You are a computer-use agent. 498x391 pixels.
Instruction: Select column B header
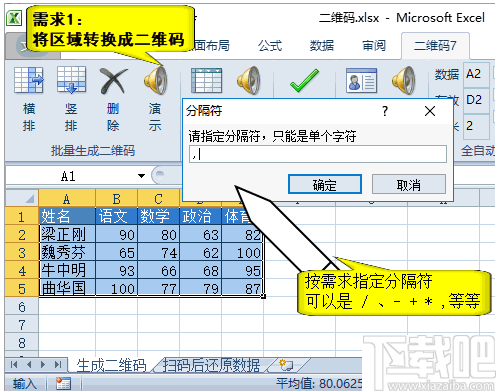pyautogui.click(x=117, y=199)
